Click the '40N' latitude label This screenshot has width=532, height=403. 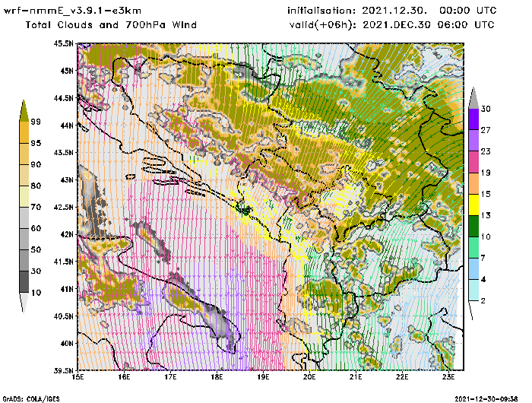tap(67, 343)
